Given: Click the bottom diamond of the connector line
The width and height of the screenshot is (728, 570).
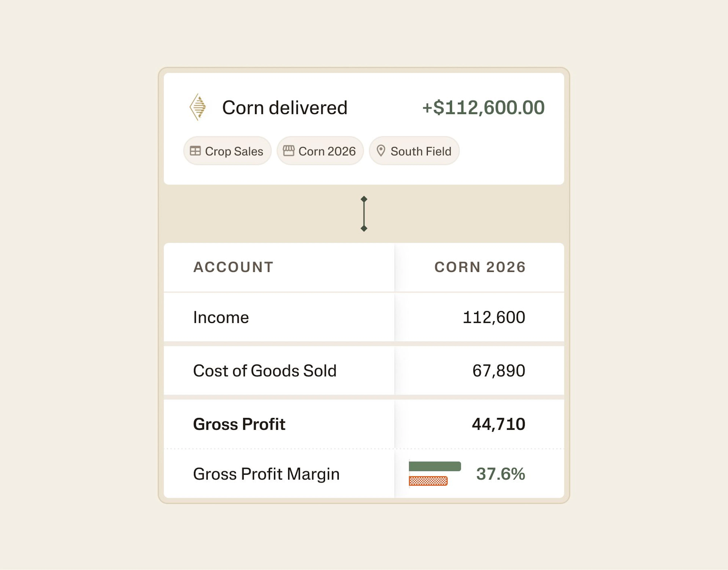Looking at the screenshot, I should pos(364,228).
